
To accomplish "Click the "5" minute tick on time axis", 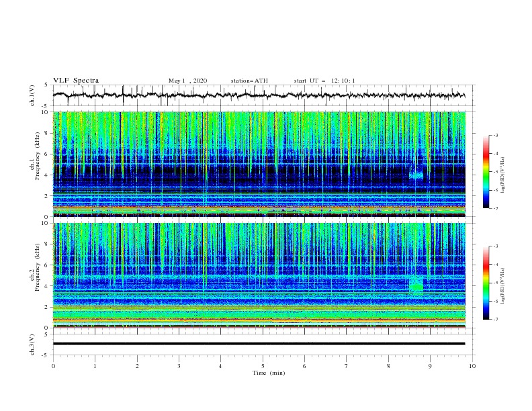I will coord(263,366).
